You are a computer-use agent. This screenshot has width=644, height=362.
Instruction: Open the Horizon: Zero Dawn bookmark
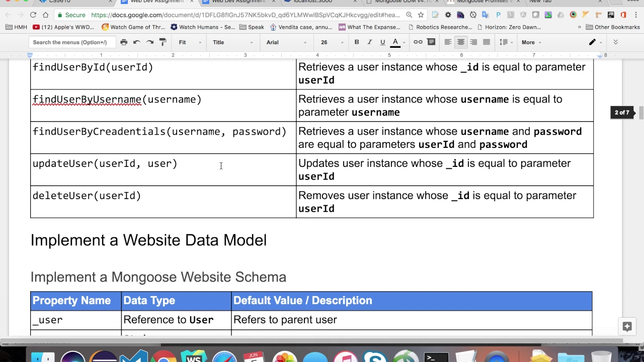pyautogui.click(x=509, y=27)
